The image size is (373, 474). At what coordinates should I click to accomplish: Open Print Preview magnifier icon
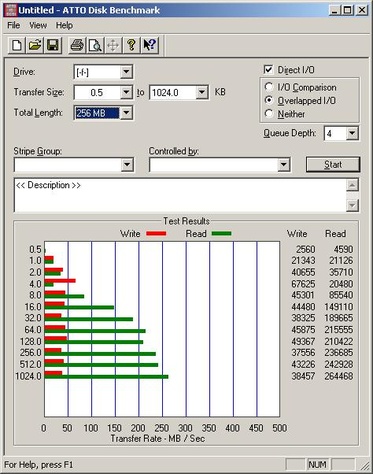click(95, 45)
